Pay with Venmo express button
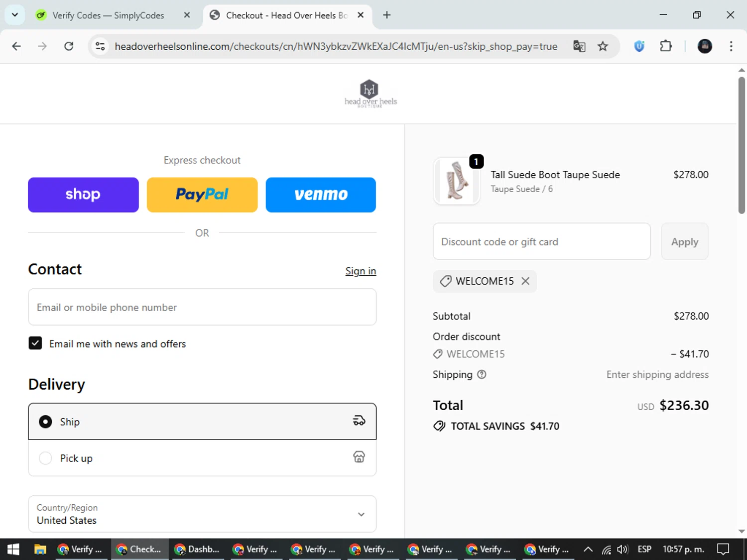Viewport: 747px width, 560px height. [x=321, y=195]
